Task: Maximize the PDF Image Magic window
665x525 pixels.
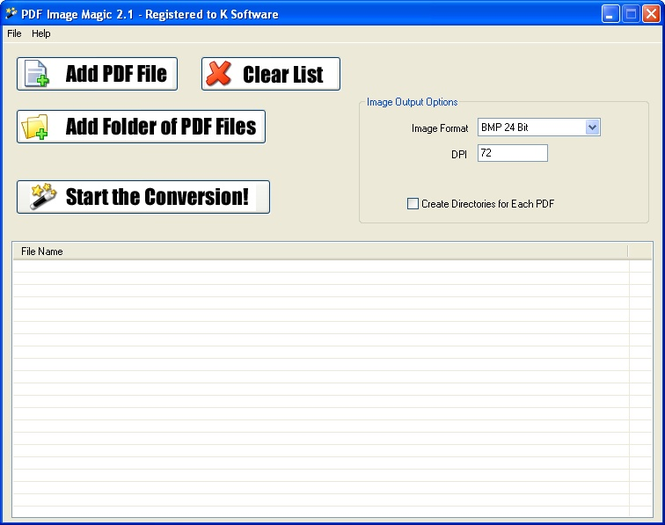Action: click(631, 14)
